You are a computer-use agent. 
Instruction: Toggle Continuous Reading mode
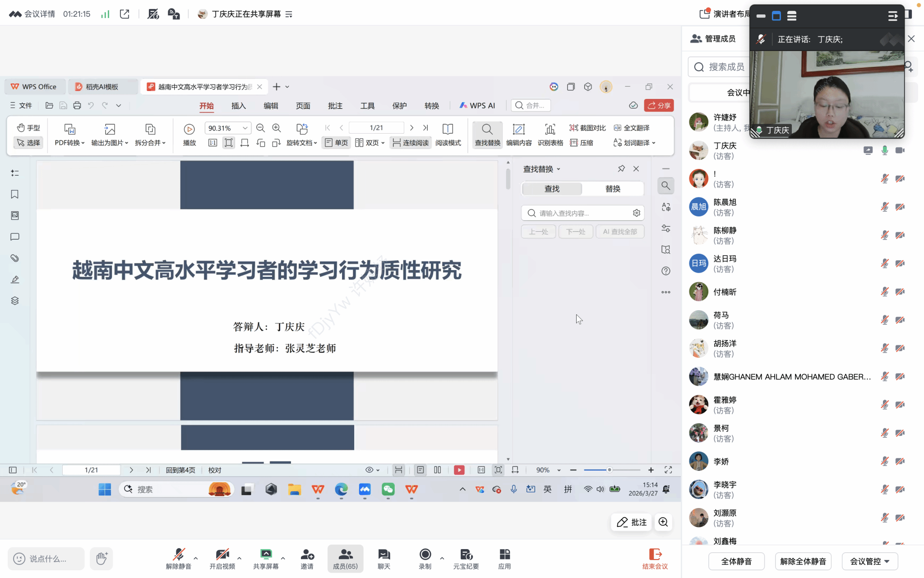[411, 143]
